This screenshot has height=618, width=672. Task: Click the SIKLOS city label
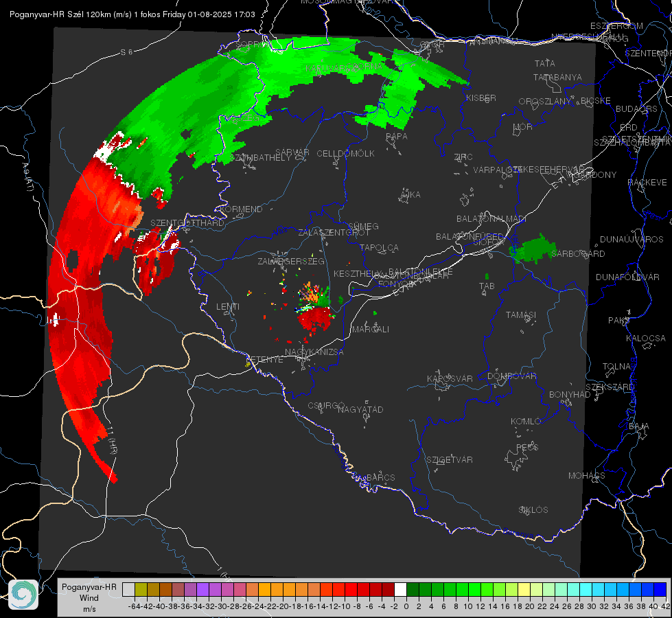533,510
